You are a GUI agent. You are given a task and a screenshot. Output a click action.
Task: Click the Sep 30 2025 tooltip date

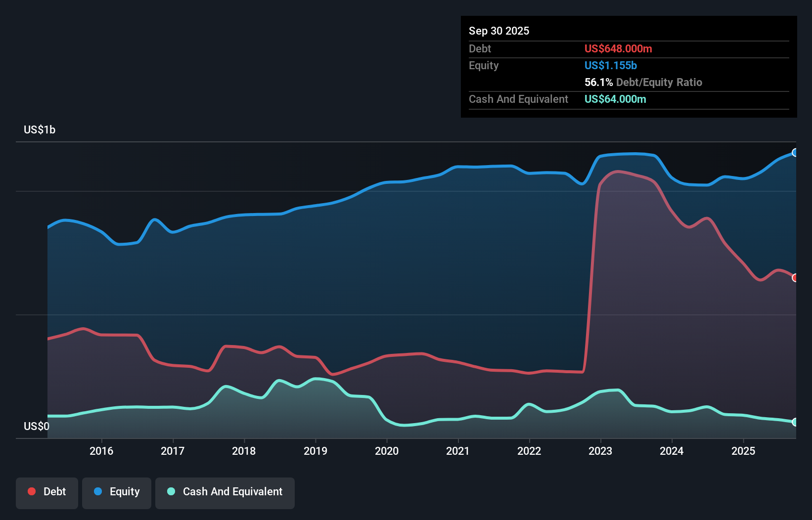coord(499,31)
